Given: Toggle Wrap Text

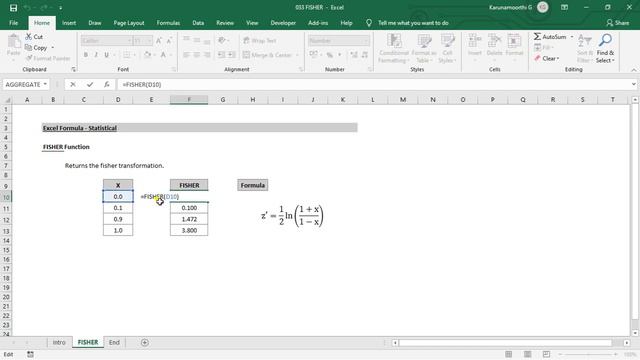Looking at the screenshot, I should coord(260,40).
